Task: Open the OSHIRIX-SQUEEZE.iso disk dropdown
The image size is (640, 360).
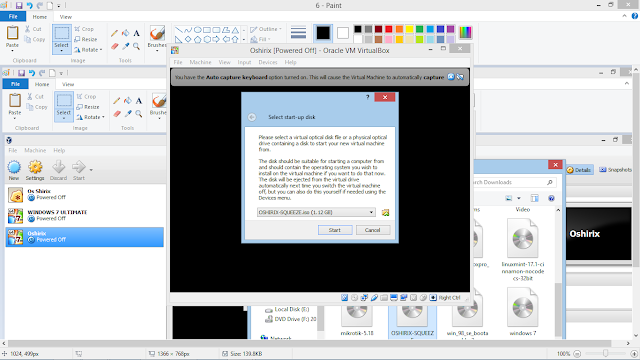Action: (x=316, y=212)
